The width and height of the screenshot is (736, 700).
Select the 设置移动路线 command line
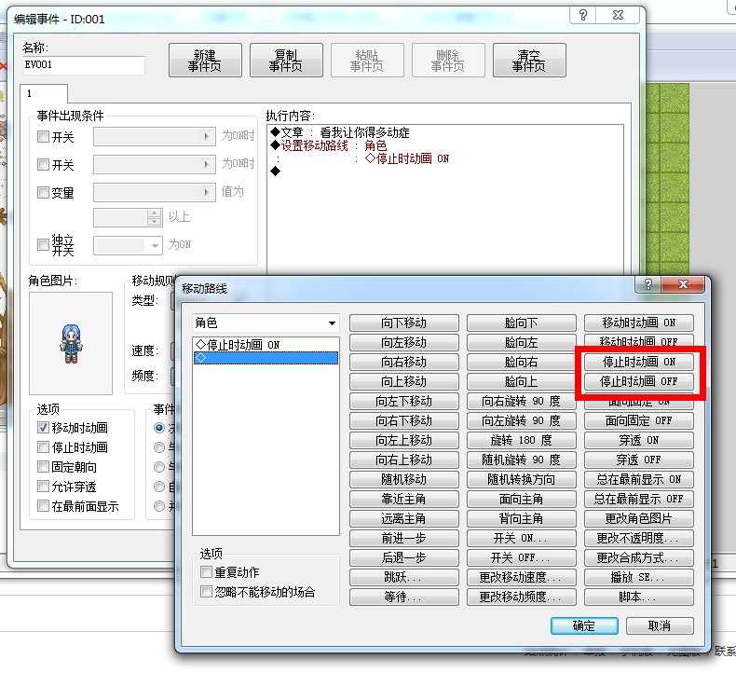pyautogui.click(x=329, y=146)
